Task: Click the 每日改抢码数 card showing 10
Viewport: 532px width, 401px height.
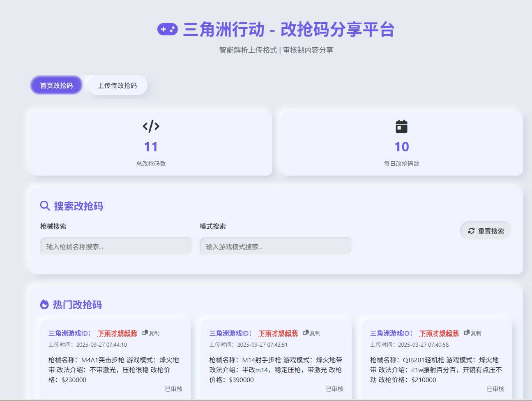Action: tap(401, 143)
